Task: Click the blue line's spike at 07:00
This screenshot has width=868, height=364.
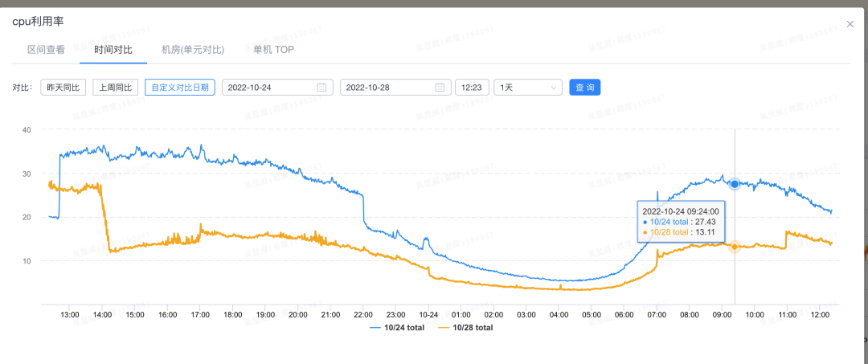Action: point(657,194)
